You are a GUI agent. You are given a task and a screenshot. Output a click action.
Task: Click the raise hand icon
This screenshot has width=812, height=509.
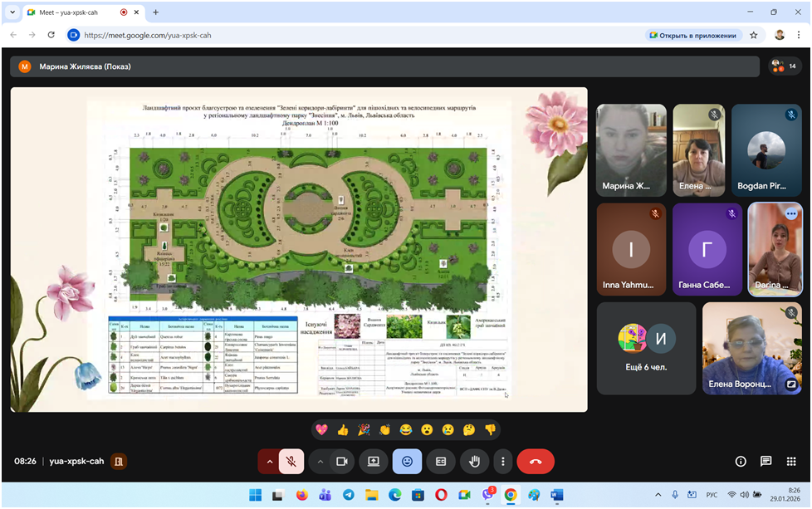coord(476,461)
